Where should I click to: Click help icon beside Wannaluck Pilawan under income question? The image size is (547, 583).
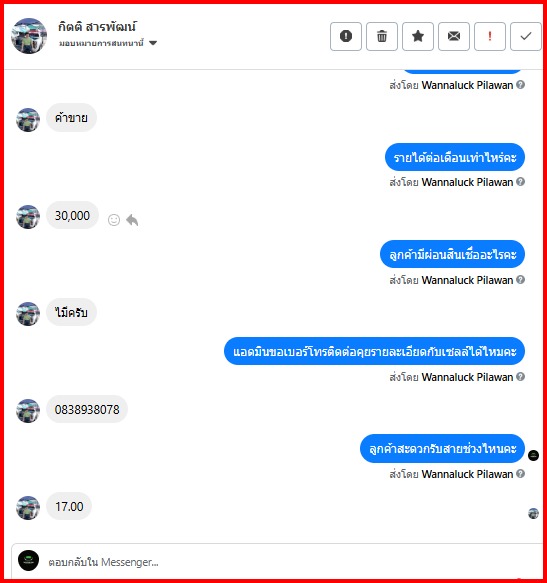click(x=521, y=182)
